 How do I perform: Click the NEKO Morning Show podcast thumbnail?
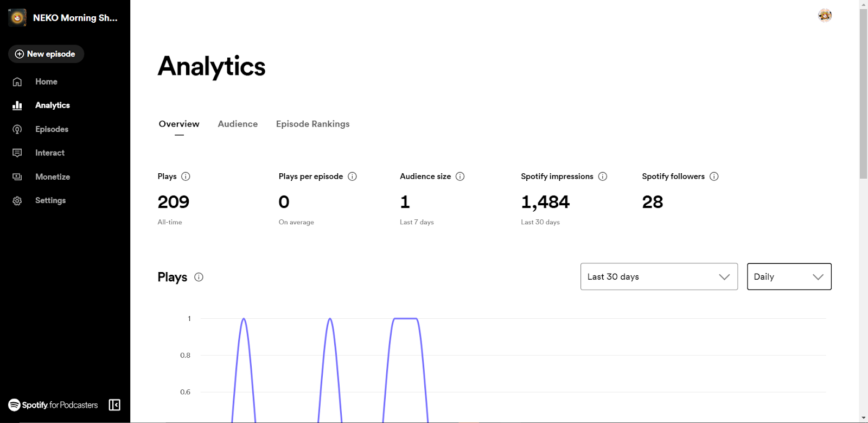pyautogui.click(x=17, y=17)
